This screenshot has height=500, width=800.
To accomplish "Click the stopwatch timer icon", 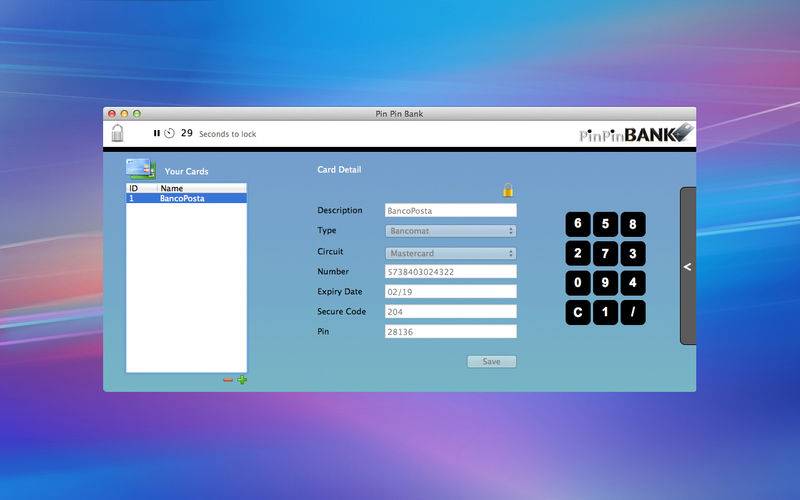I will pos(169,133).
